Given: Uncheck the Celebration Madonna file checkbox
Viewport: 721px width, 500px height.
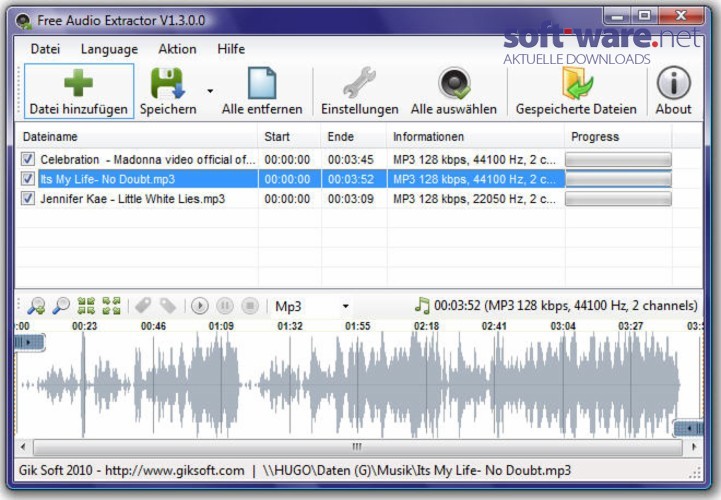Looking at the screenshot, I should pyautogui.click(x=28, y=159).
